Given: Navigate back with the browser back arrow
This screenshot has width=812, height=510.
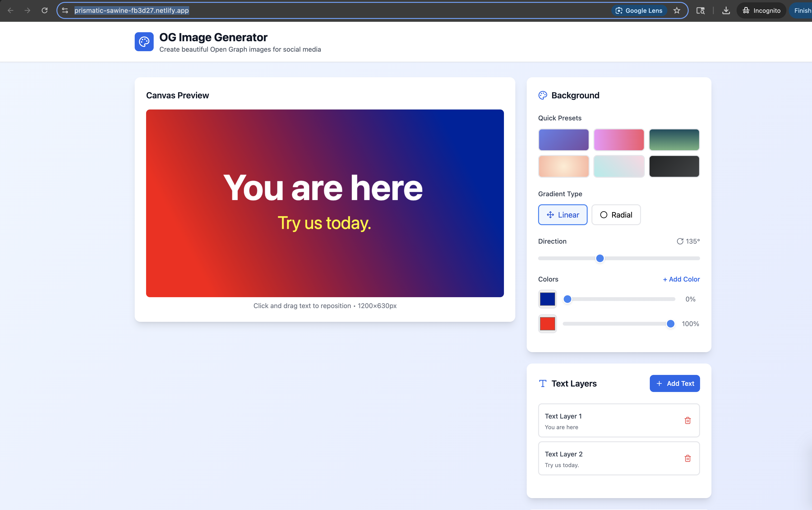Looking at the screenshot, I should 11,10.
